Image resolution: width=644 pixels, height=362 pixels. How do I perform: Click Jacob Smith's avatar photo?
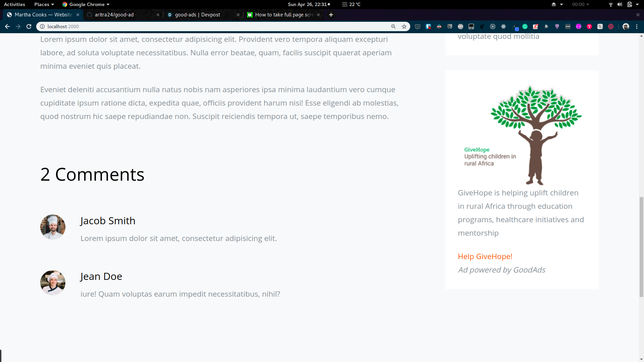click(53, 227)
